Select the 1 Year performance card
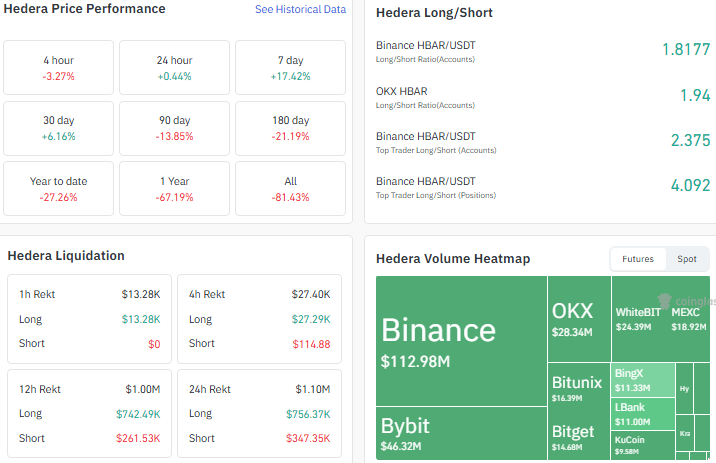This screenshot has height=463, width=716. 174,189
